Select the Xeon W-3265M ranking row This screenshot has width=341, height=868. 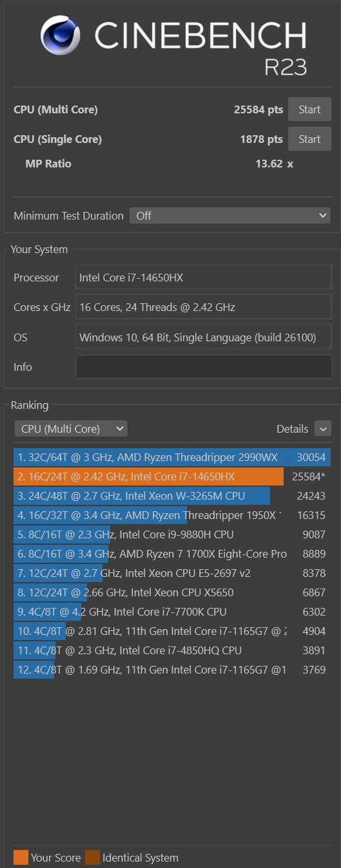[172, 496]
